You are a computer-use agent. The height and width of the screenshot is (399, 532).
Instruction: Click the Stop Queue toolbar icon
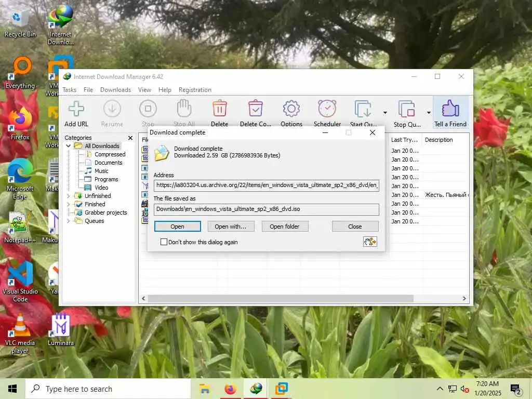tap(406, 109)
